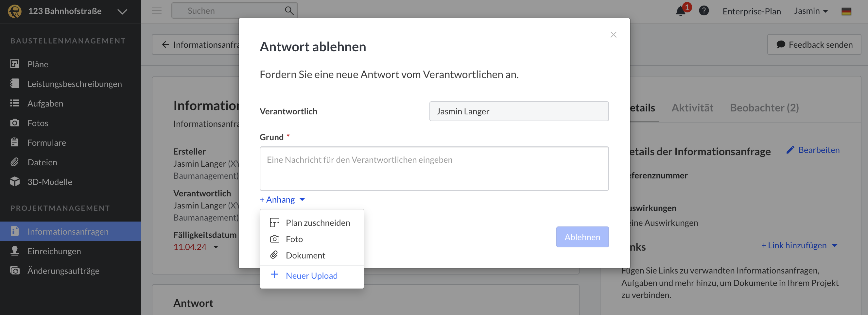The width and height of the screenshot is (868, 315).
Task: Open the Jasmin user menu dropdown
Action: pos(810,11)
